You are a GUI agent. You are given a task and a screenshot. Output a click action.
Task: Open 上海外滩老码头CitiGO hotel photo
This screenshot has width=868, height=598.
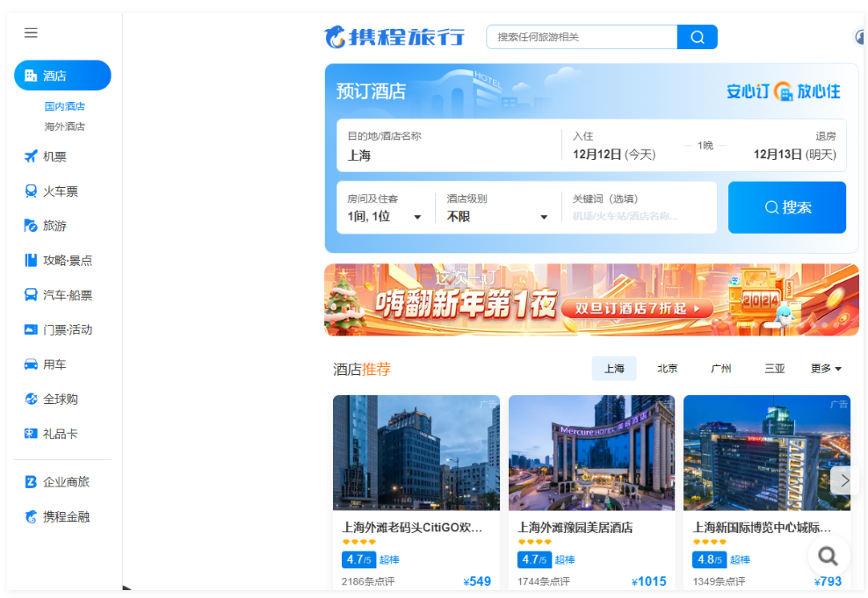point(416,452)
